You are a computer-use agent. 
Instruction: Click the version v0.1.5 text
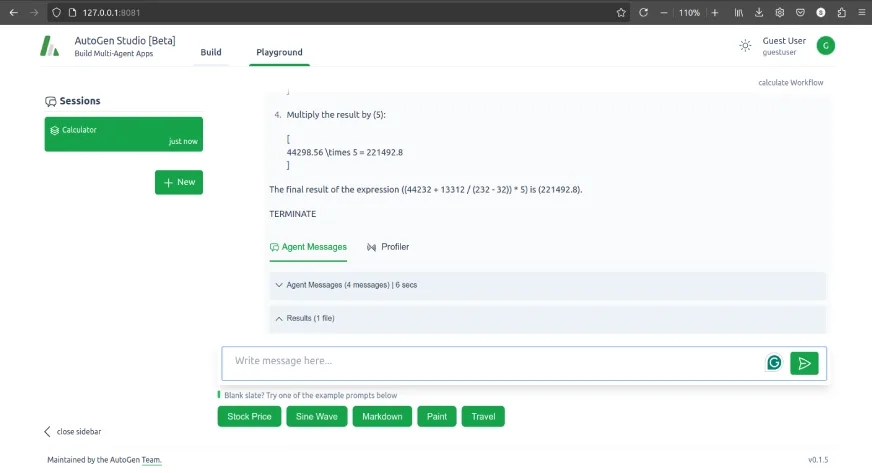tap(818, 460)
